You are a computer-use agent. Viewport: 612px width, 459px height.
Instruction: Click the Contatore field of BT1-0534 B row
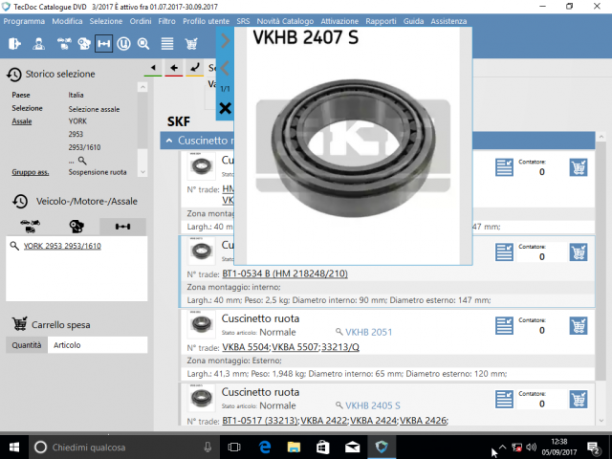pos(541,257)
